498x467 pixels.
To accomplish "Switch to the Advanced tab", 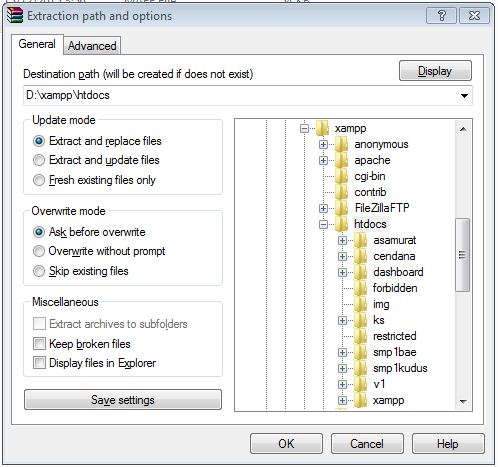I will (92, 46).
